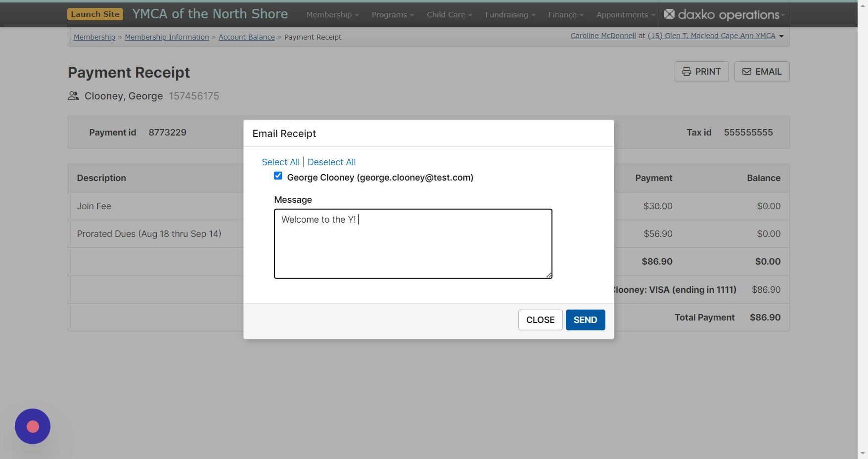Uncheck George Clooney's email recipient checkbox
The height and width of the screenshot is (459, 868).
(x=278, y=175)
